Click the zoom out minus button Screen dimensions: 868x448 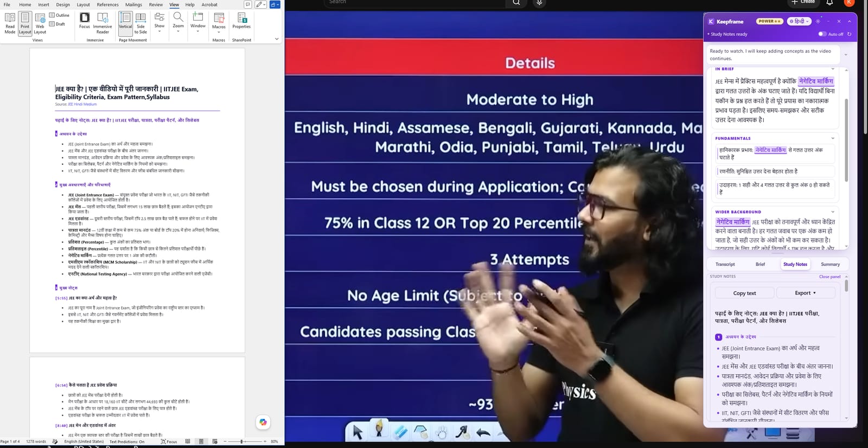(225, 441)
